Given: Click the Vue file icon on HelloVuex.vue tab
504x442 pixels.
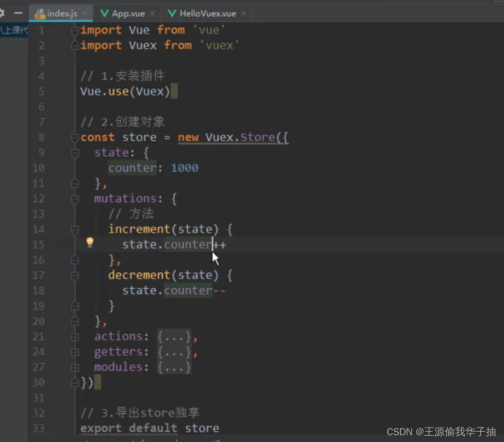Looking at the screenshot, I should point(172,13).
